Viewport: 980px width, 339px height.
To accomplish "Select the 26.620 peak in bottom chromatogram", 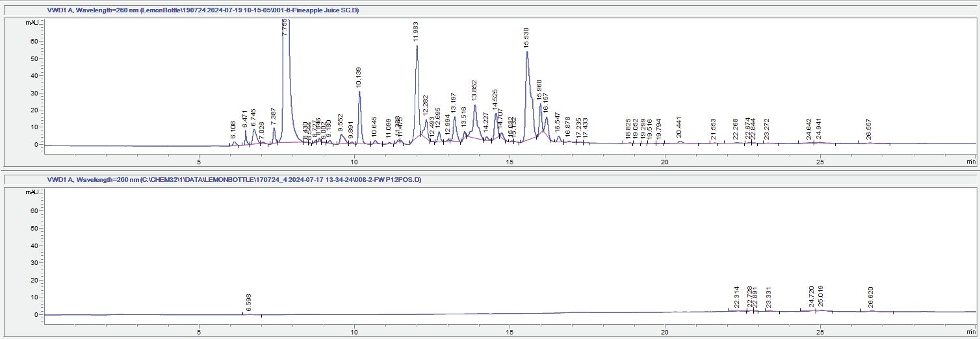I will click(871, 297).
